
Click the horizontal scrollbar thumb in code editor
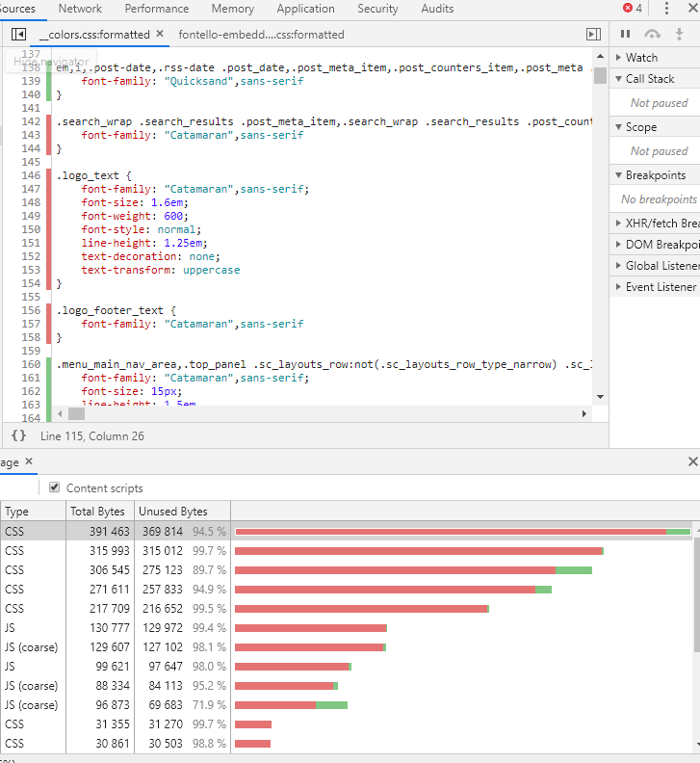(76, 413)
